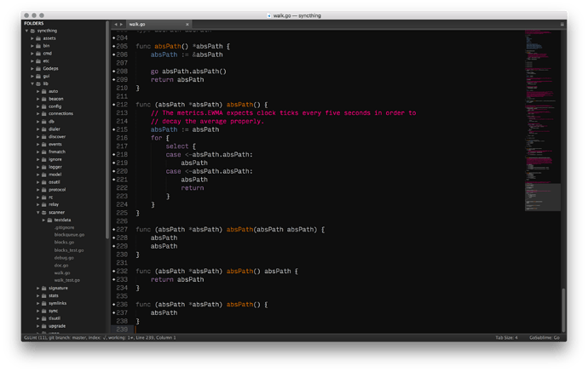Click the tlsutil folder label
This screenshot has width=588, height=372.
click(x=55, y=318)
